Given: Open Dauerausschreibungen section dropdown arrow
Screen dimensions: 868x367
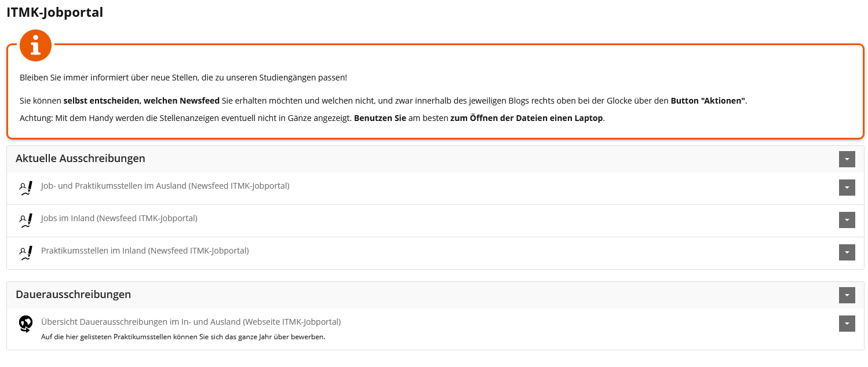Looking at the screenshot, I should tap(847, 295).
